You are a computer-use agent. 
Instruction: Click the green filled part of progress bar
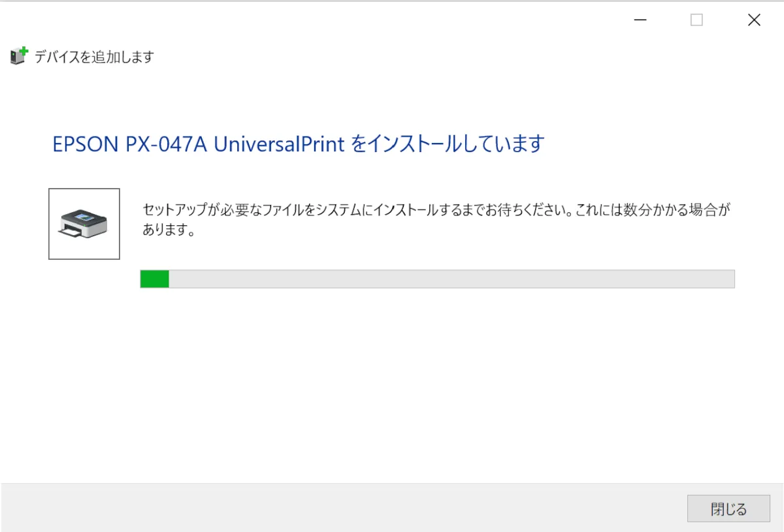click(155, 279)
